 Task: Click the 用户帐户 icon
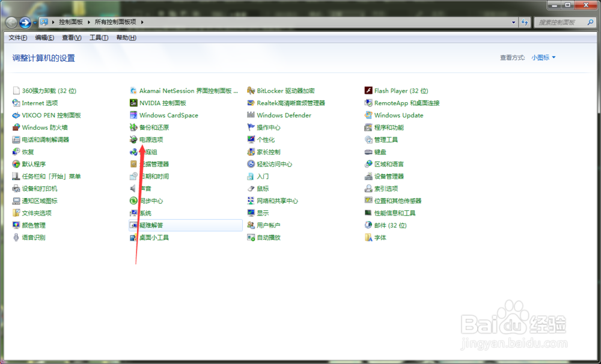click(251, 225)
